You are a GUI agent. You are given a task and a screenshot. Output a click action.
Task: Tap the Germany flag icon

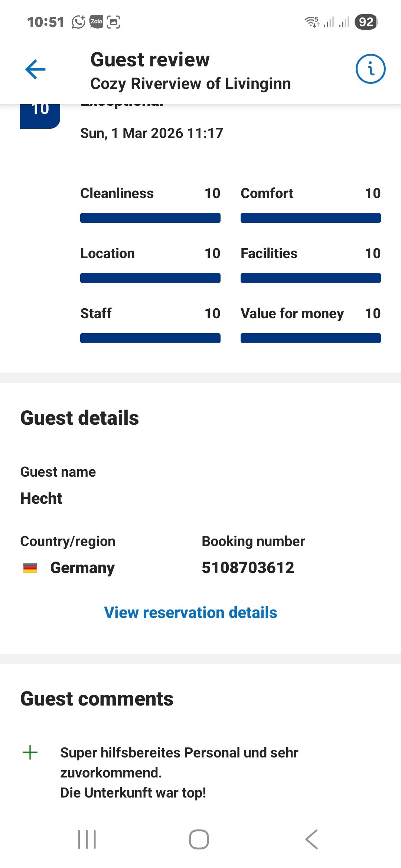pos(30,568)
